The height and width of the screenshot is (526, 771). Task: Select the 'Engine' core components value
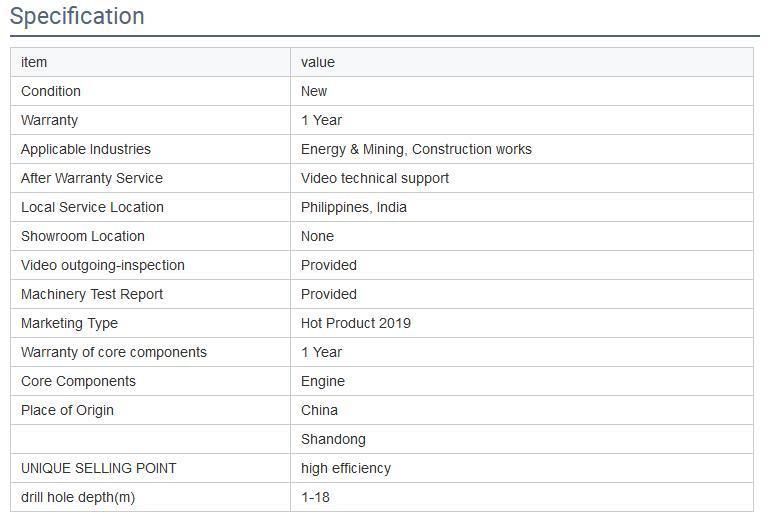coord(323,381)
